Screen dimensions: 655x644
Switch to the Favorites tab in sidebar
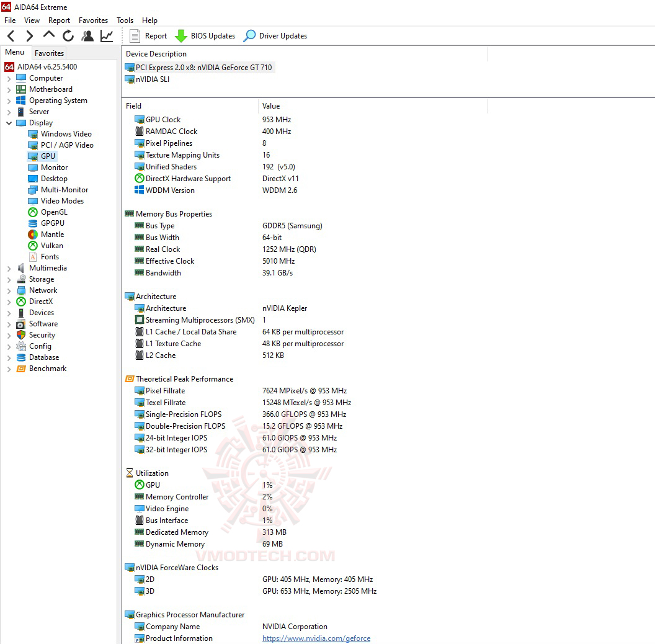[49, 53]
